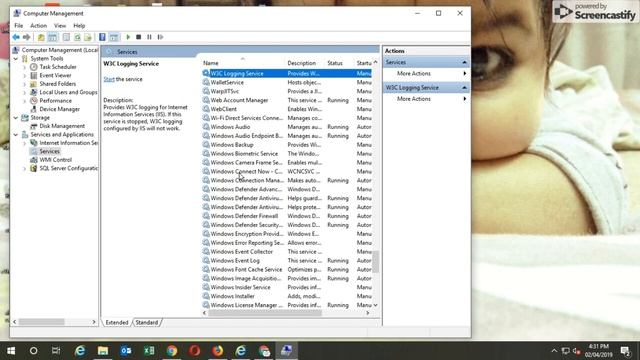
Task: Open Google Chrome from the taskbar
Action: point(172,351)
